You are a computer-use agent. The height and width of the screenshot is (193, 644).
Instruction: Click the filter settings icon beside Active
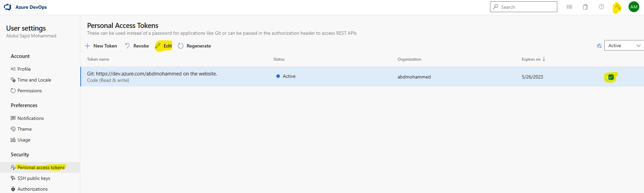coord(599,45)
